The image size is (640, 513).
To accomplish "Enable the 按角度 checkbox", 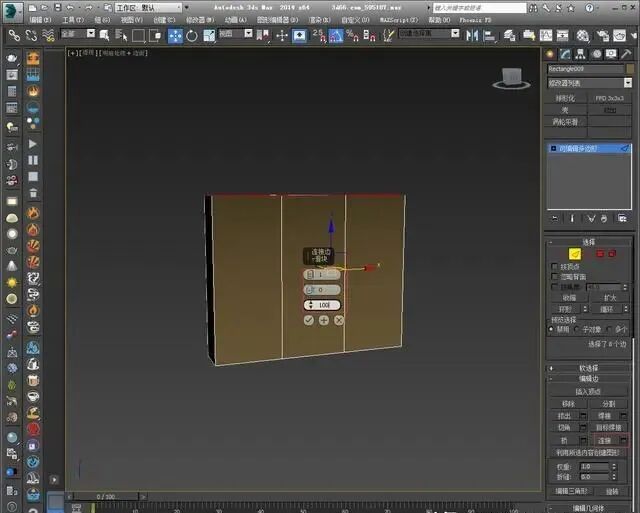I will [x=554, y=286].
